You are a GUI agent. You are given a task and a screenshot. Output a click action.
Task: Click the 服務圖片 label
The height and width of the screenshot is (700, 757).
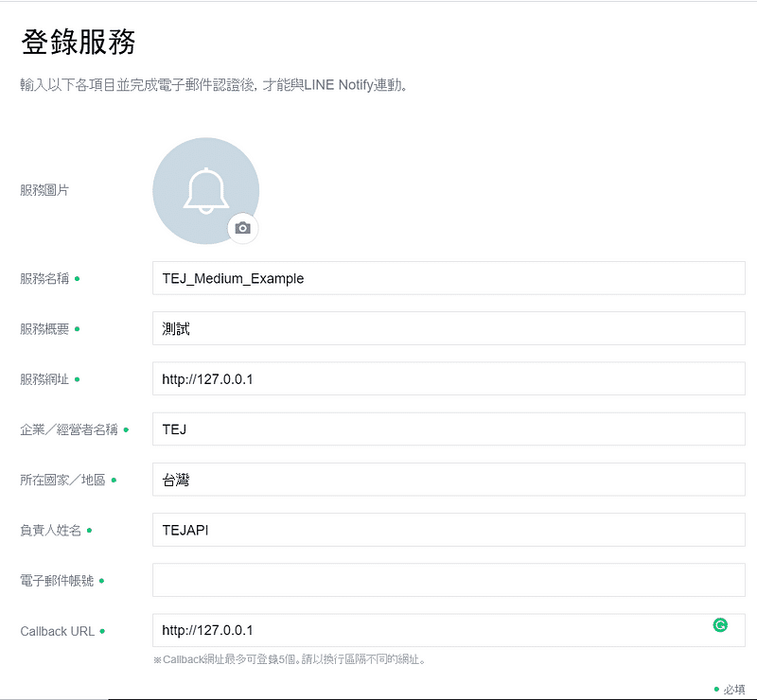44,190
